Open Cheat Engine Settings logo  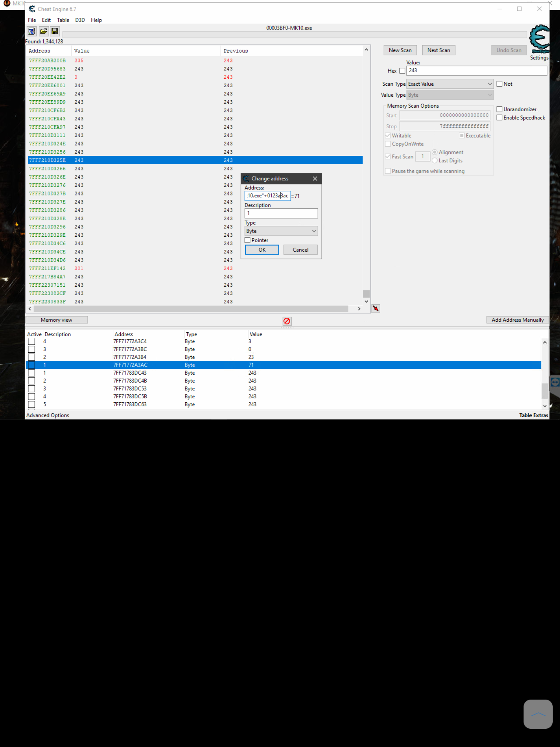tap(539, 39)
